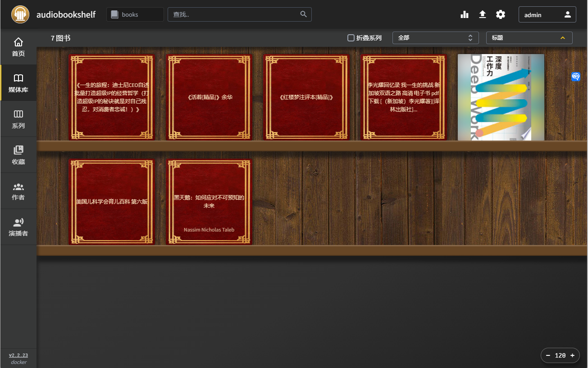Decrease cover size with minus button

pyautogui.click(x=548, y=355)
